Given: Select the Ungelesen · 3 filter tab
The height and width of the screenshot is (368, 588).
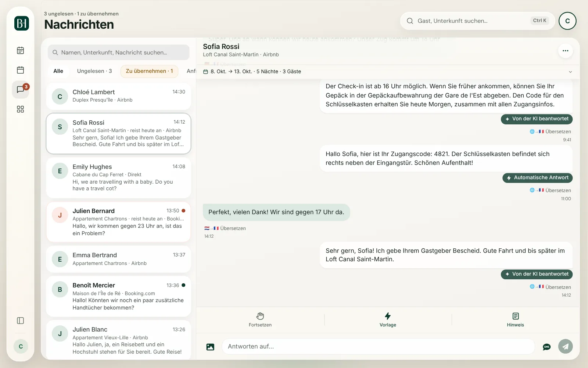Looking at the screenshot, I should 94,71.
